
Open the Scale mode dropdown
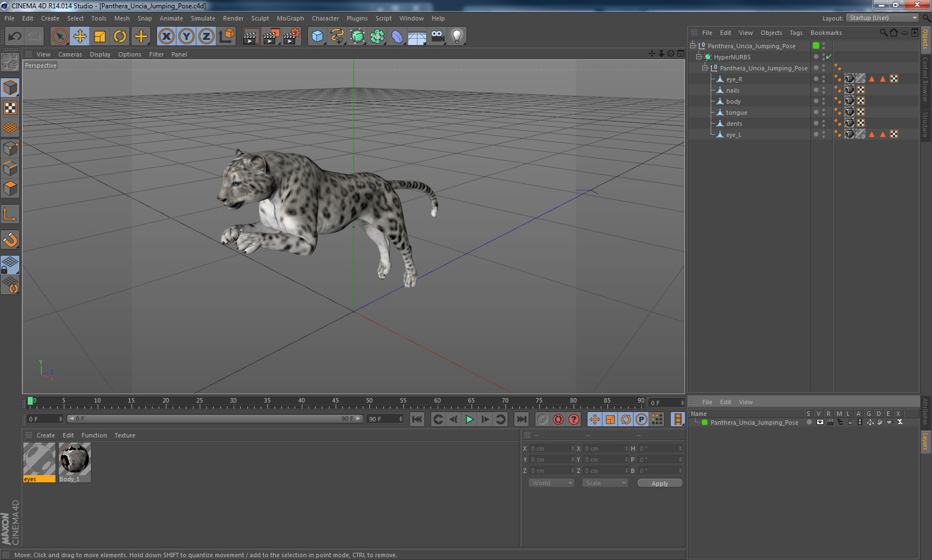coord(605,483)
